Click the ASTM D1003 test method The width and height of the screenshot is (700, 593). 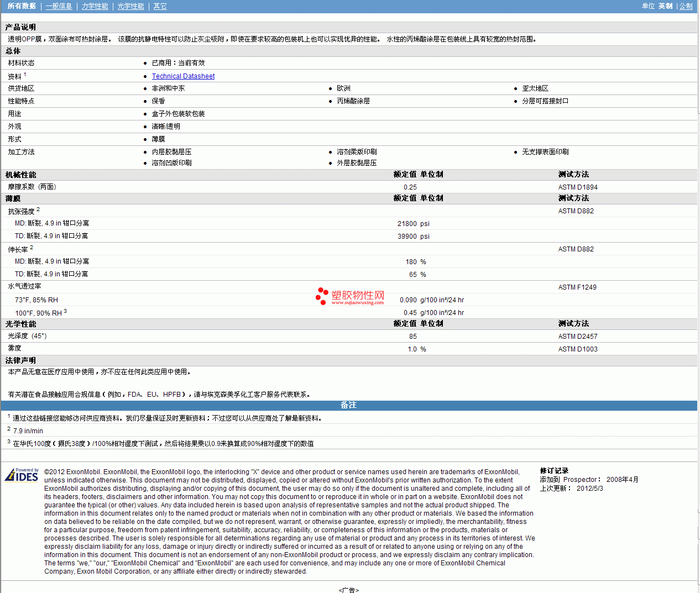tap(578, 349)
